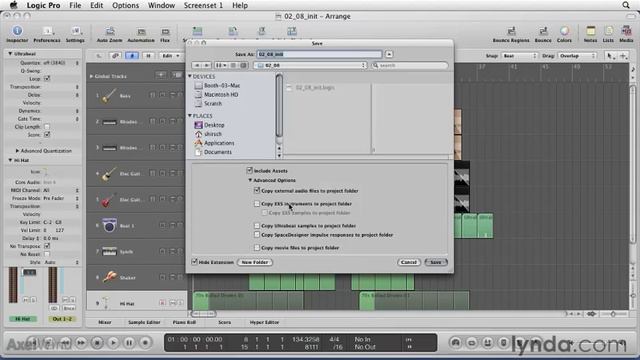Collapse the save dialog browser arrow
The height and width of the screenshot is (360, 640).
click(x=389, y=54)
